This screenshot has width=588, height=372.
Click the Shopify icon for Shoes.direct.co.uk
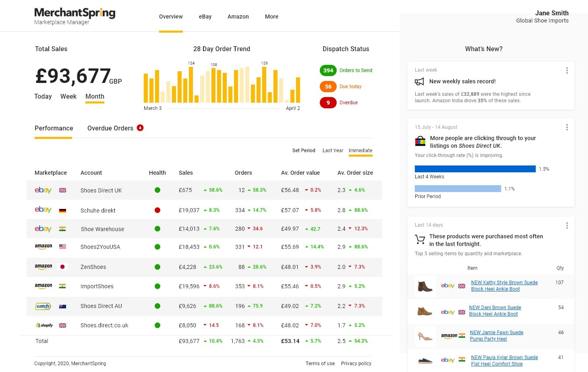43,325
